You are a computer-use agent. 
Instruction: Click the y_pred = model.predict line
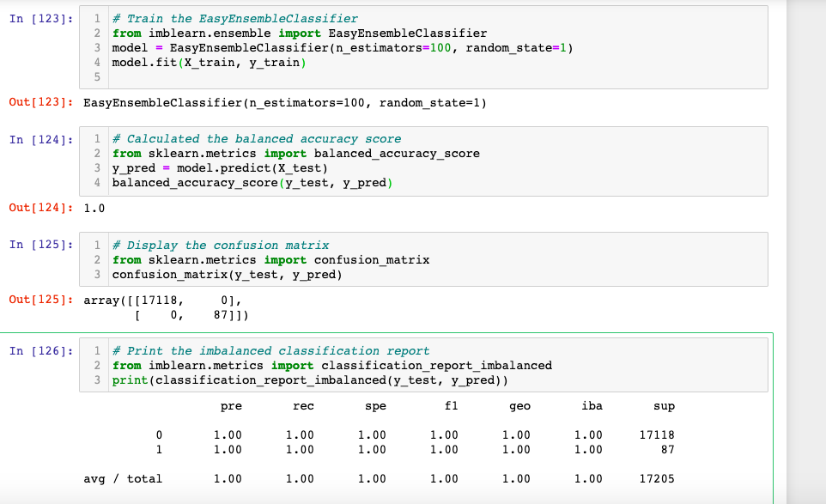(220, 168)
